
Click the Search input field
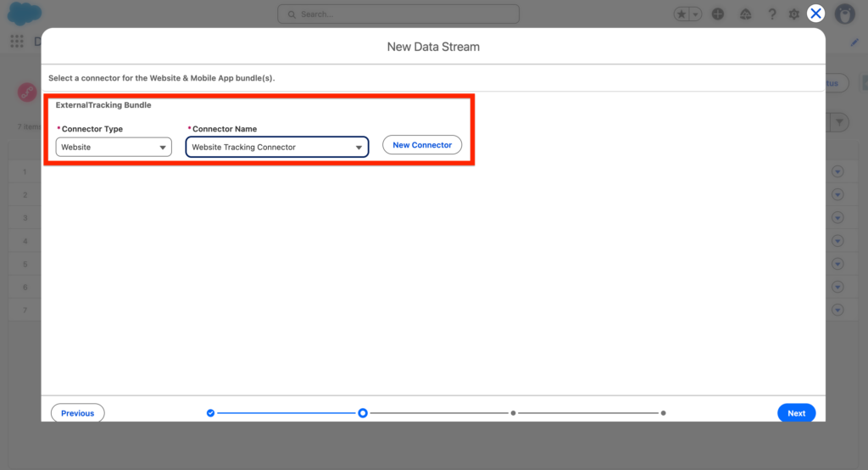click(x=398, y=14)
